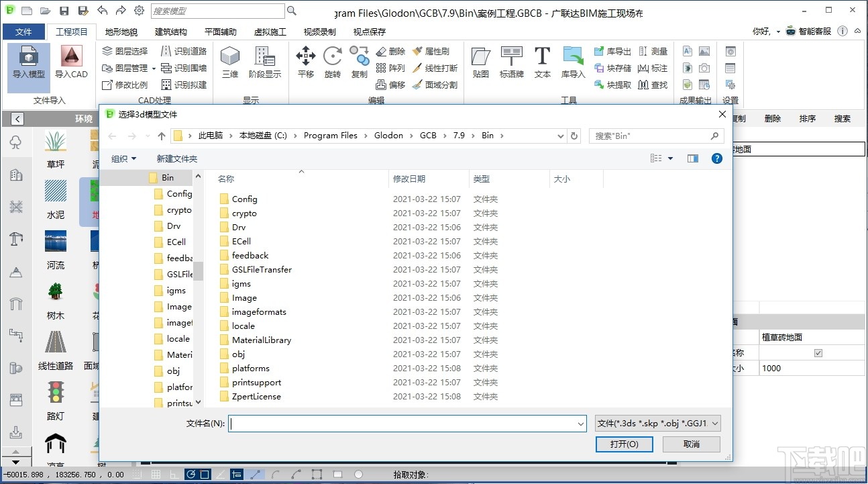Select the 三维 3D view icon
Viewport: 868px width, 484px height.
click(x=230, y=62)
